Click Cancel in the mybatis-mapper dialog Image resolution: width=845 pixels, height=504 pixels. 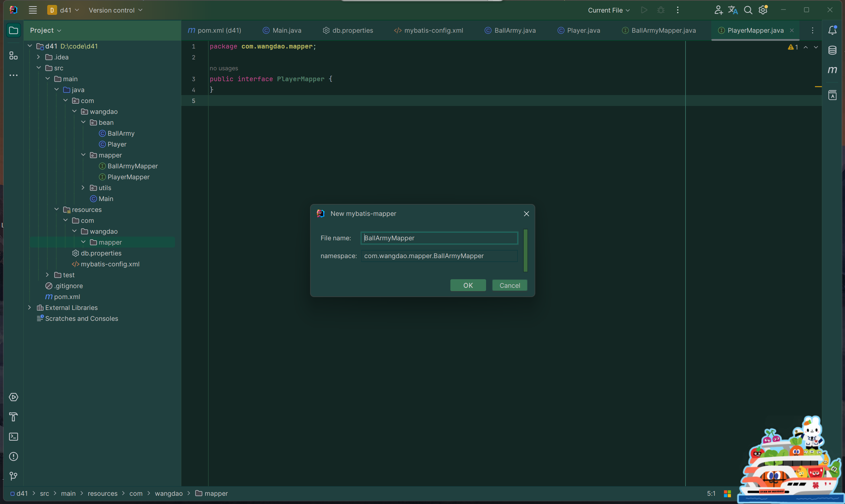[509, 285]
